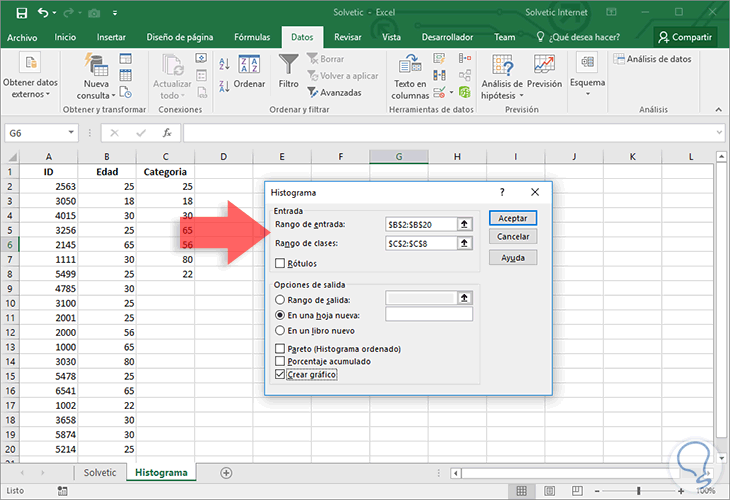Switch to the Fórmulas ribbon tab
730x500 pixels.
click(252, 37)
